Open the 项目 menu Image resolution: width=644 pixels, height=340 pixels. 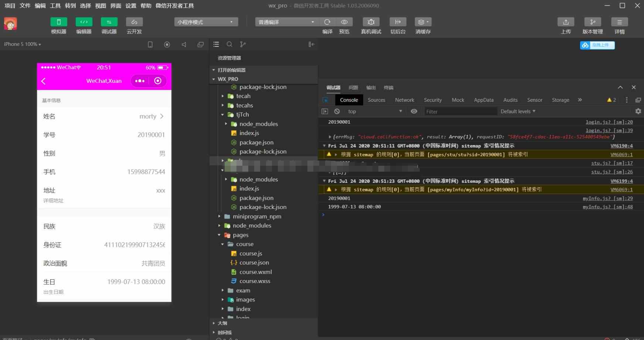[x=10, y=6]
